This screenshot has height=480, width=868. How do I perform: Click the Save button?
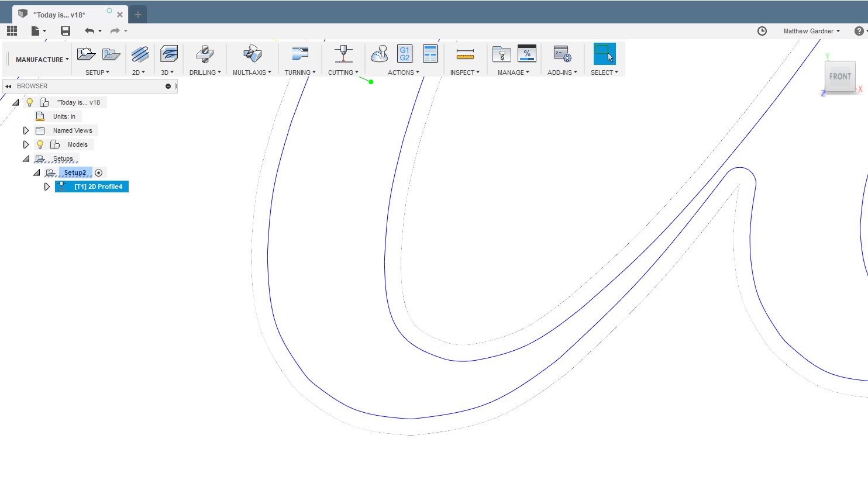[66, 31]
